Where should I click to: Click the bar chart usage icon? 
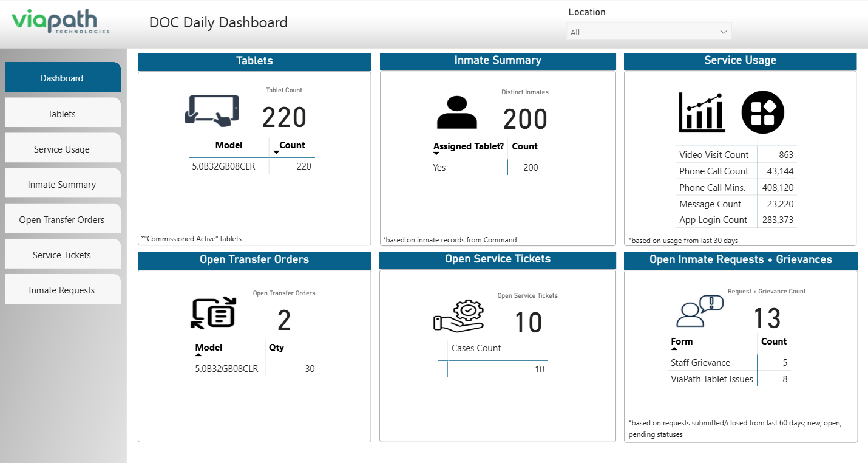coord(702,112)
